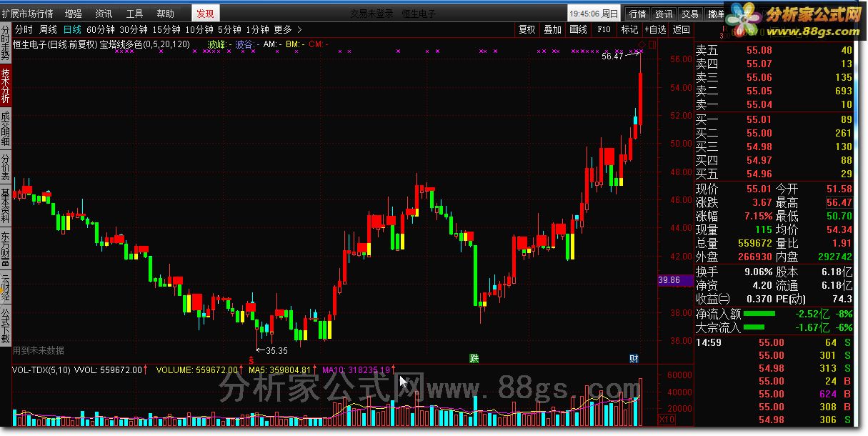Click the X10 volume scale indicator
Viewport: 868px width, 436px height.
coord(666,420)
